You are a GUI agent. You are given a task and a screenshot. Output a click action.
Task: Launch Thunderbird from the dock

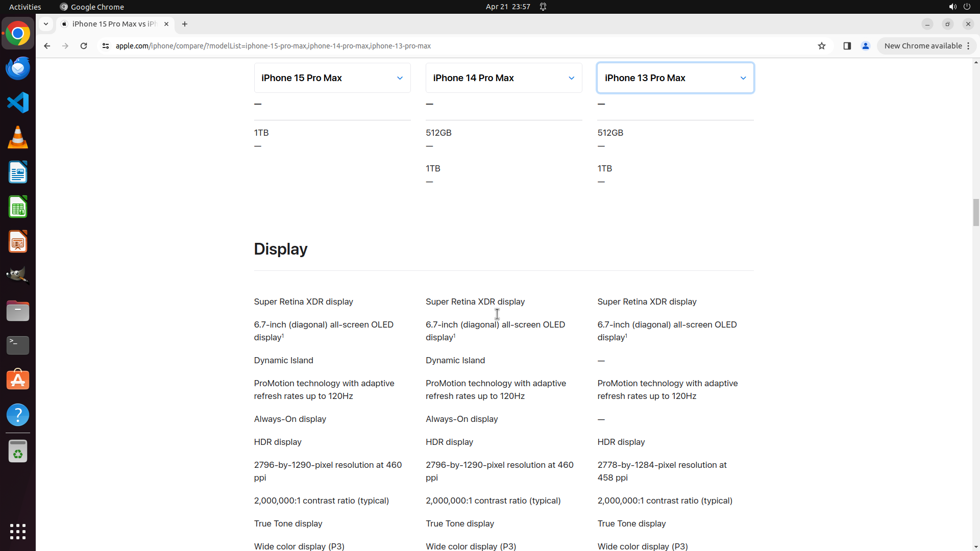(18, 68)
